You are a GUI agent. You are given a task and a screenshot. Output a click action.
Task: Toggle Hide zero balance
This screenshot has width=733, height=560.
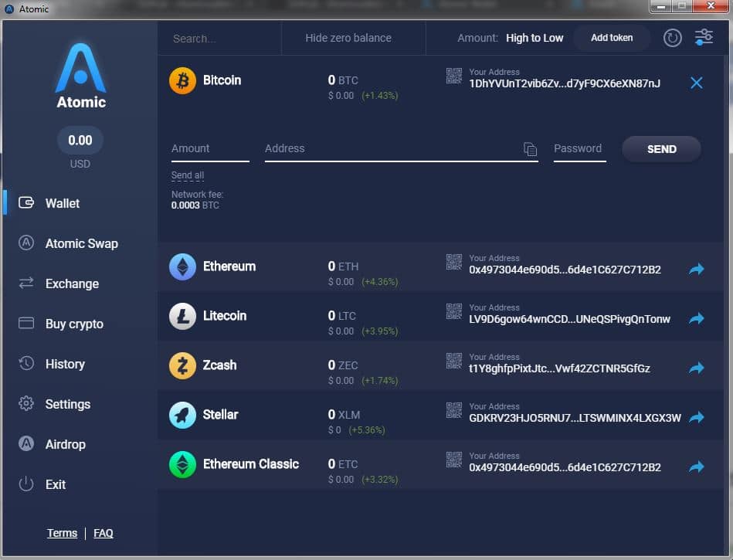coord(348,38)
